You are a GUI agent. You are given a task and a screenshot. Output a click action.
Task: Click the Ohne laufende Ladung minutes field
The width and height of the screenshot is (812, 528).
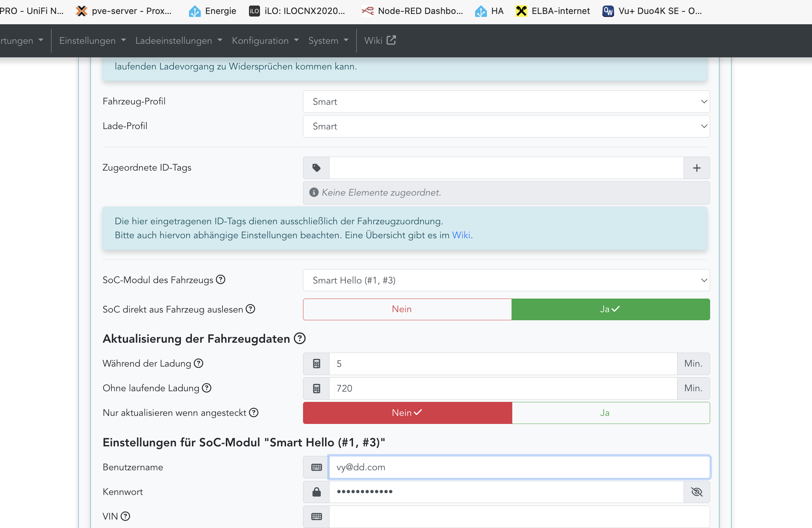pyautogui.click(x=502, y=388)
